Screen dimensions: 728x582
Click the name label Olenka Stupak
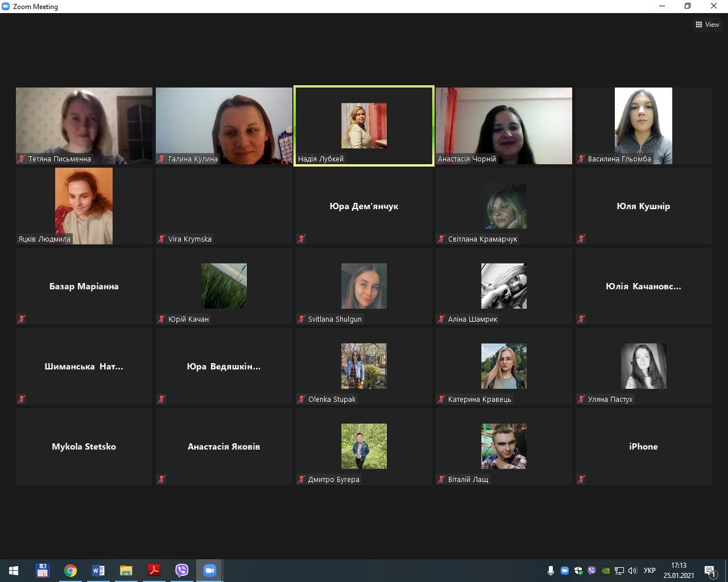[332, 399]
